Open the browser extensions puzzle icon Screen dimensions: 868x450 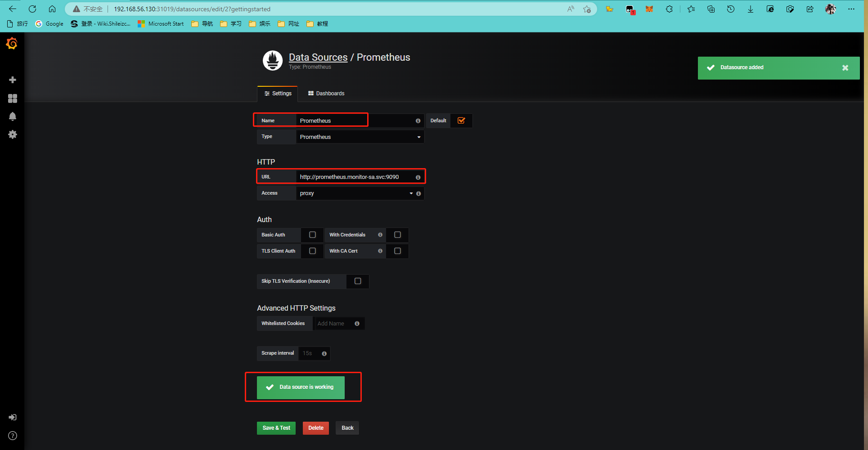(x=670, y=9)
